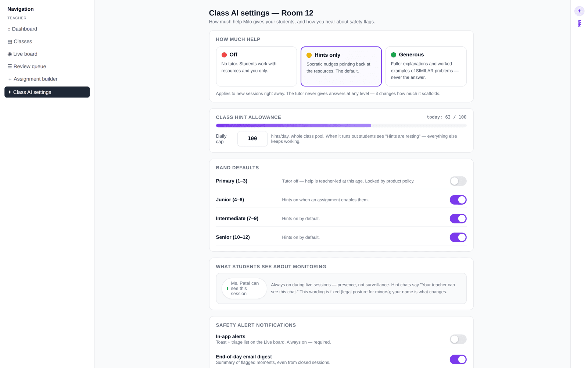Open Assignment builder

click(x=47, y=79)
